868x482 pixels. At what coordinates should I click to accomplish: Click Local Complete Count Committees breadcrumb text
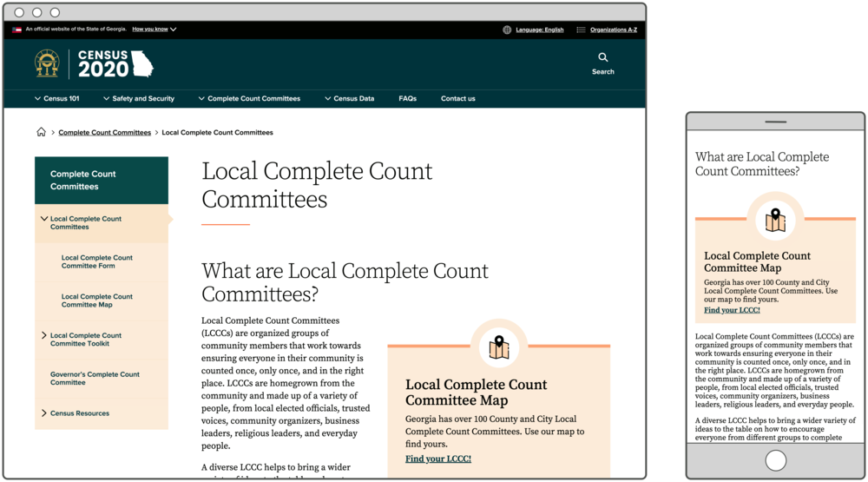point(217,132)
